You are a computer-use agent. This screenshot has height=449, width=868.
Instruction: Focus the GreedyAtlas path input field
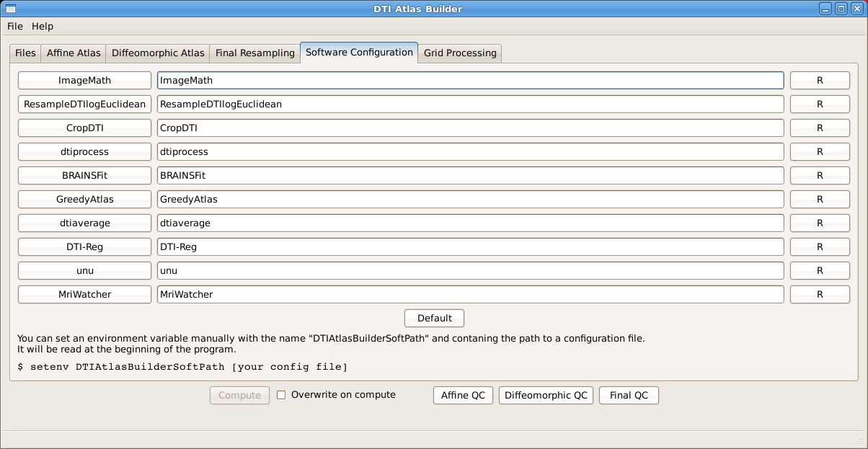(470, 200)
